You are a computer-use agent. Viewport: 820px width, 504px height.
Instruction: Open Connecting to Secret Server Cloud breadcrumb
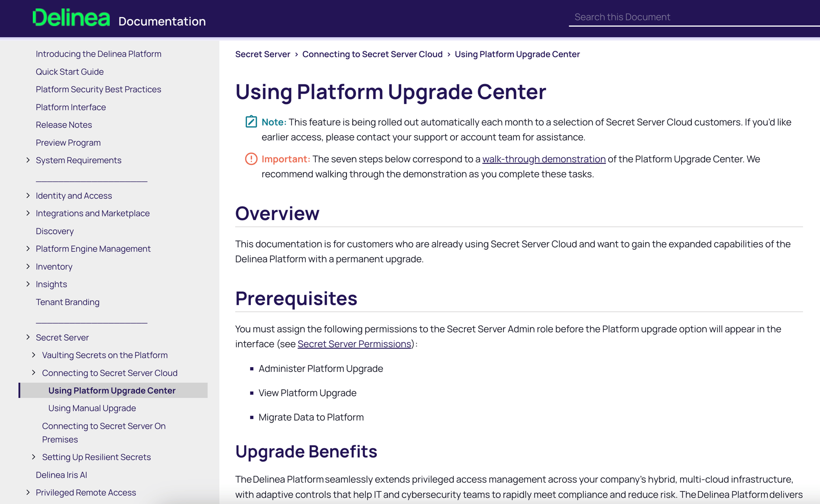(373, 54)
